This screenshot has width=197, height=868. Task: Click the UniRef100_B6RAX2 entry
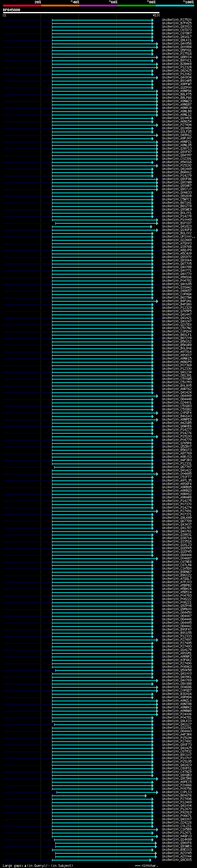[177, 172]
